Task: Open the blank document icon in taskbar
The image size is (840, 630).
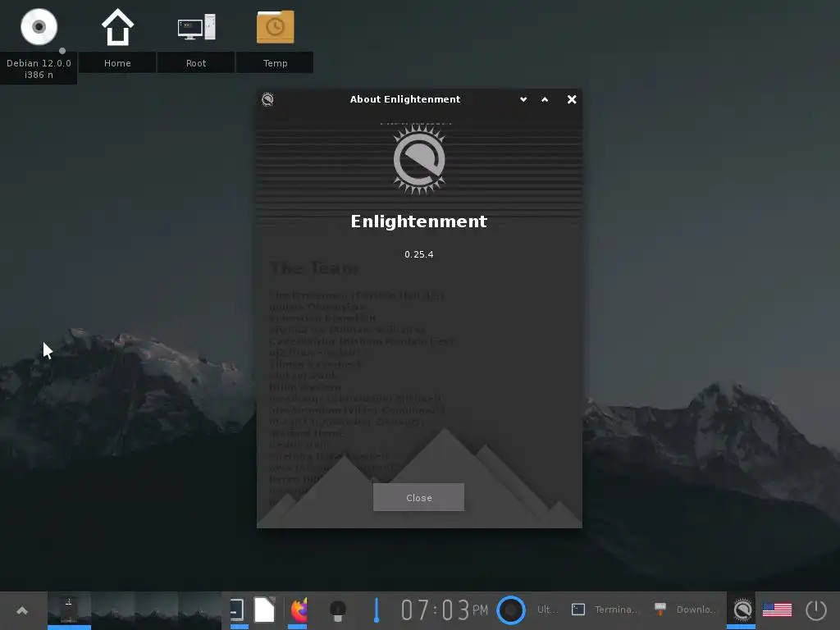Action: (x=264, y=609)
